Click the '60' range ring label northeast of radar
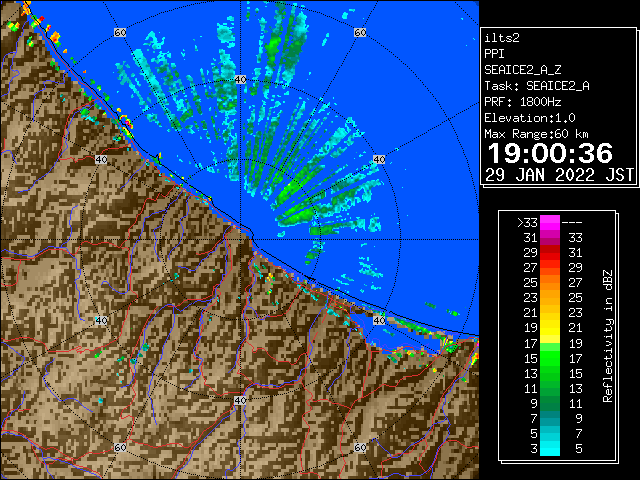The height and width of the screenshot is (480, 640). click(360, 32)
